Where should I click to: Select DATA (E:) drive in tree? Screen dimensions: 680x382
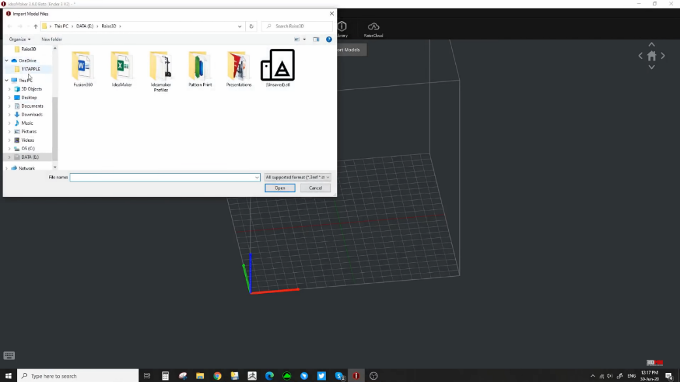(30, 157)
